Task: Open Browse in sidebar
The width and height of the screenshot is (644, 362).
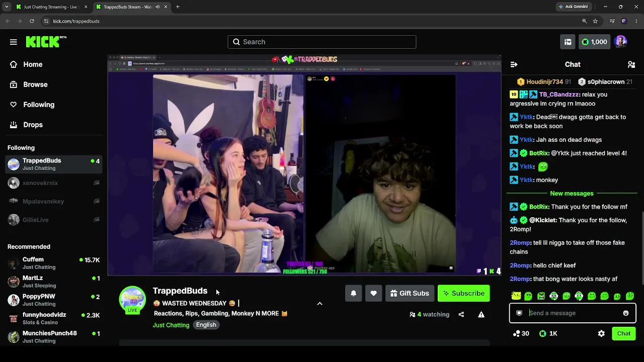Action: pyautogui.click(x=35, y=84)
